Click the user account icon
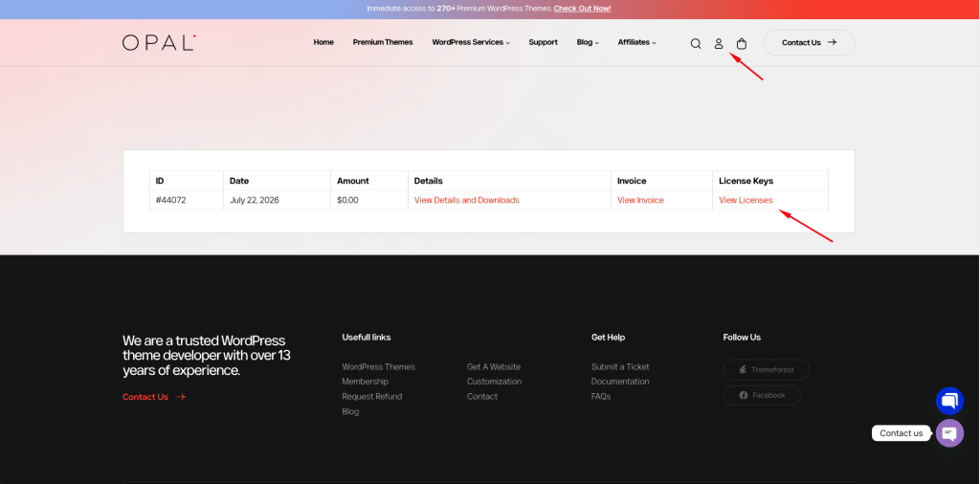 719,44
